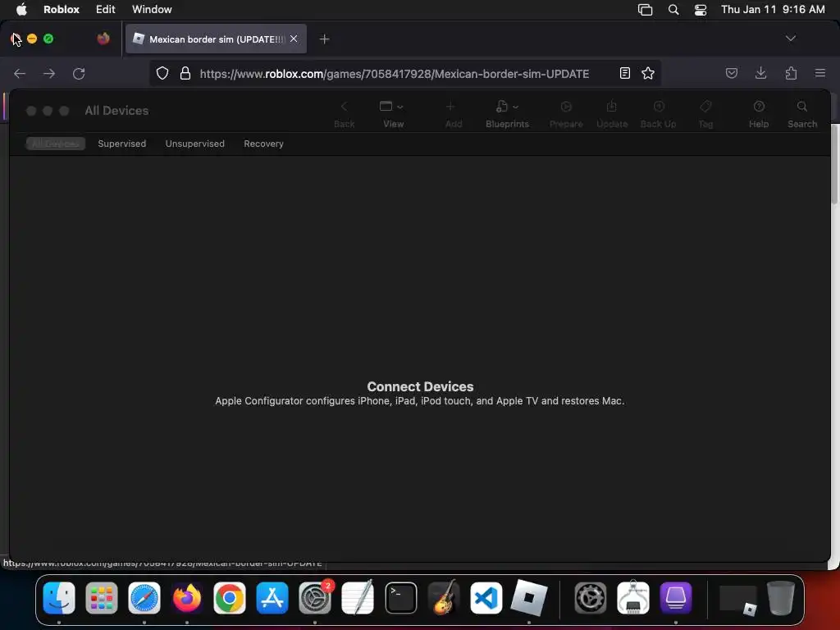This screenshot has width=840, height=630.
Task: Open Pocket save icon in Firefox
Action: 731,73
